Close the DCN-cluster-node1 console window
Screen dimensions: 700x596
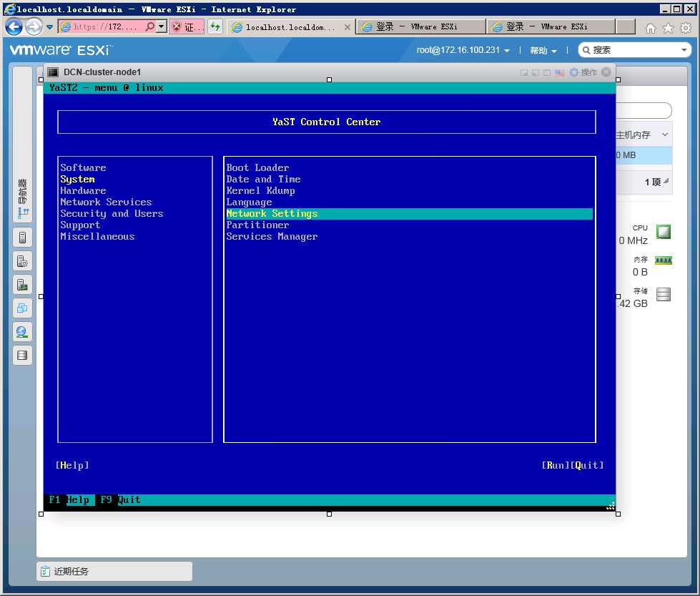(x=606, y=72)
